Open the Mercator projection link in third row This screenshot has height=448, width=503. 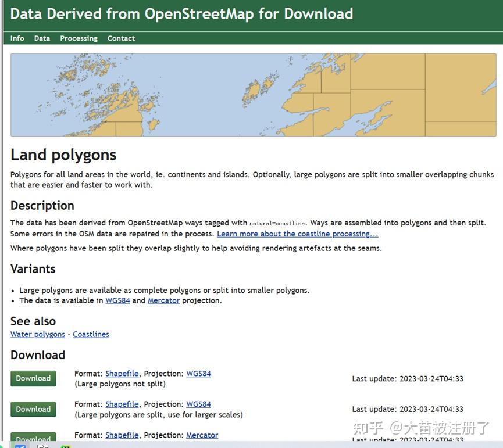[202, 435]
